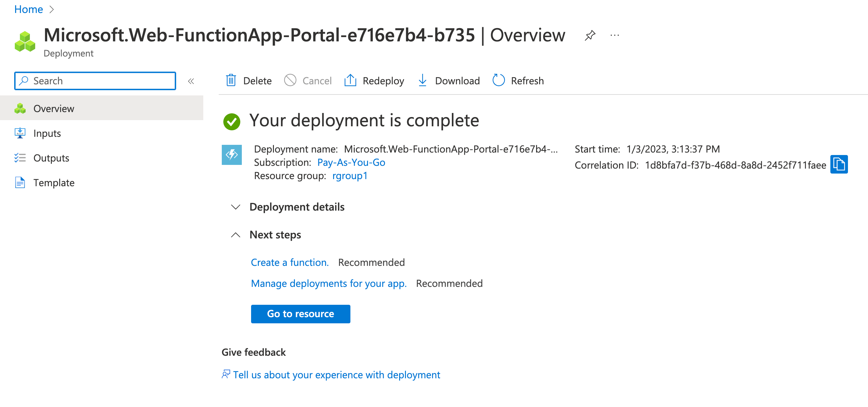Click the Delete trash icon
This screenshot has height=407, width=868.
coord(231,81)
